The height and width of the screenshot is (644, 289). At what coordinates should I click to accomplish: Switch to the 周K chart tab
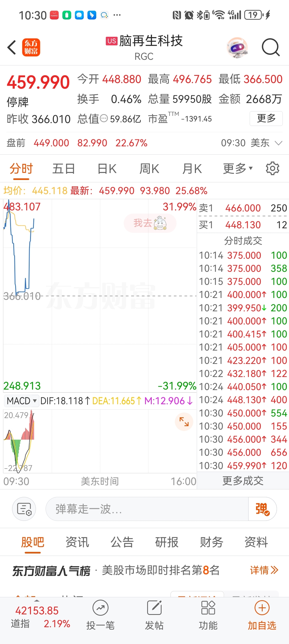coord(149,168)
